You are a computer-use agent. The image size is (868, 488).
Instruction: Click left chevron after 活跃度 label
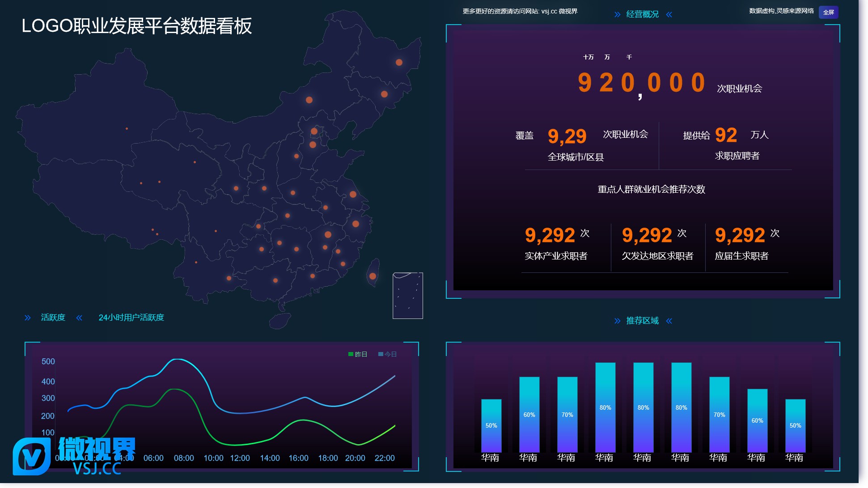[79, 318]
